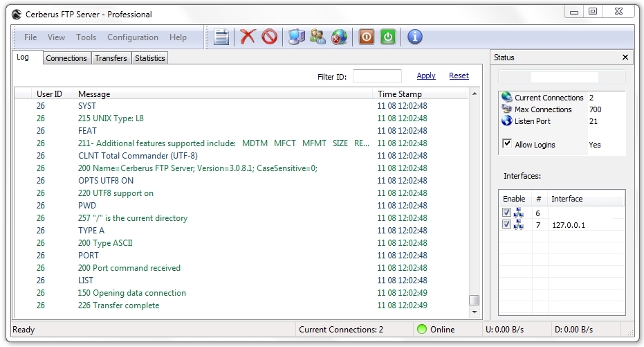
Task: Select the '200 Type ASCII' row
Action: 241,243
